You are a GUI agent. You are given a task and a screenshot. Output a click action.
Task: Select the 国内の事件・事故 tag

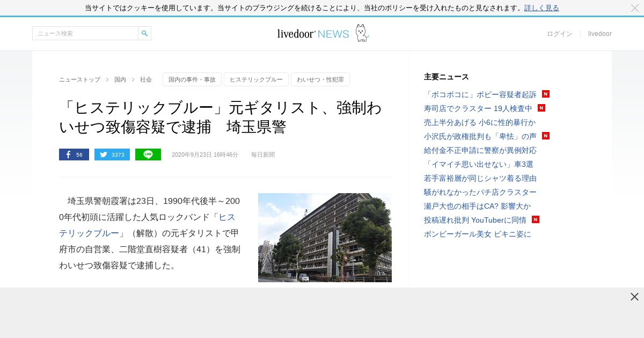point(192,79)
